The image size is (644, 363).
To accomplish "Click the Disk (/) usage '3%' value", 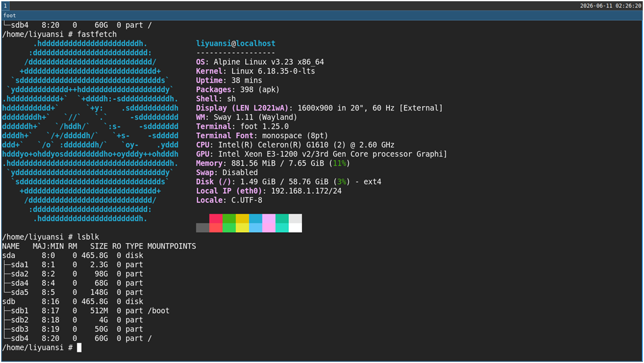I will pos(341,182).
